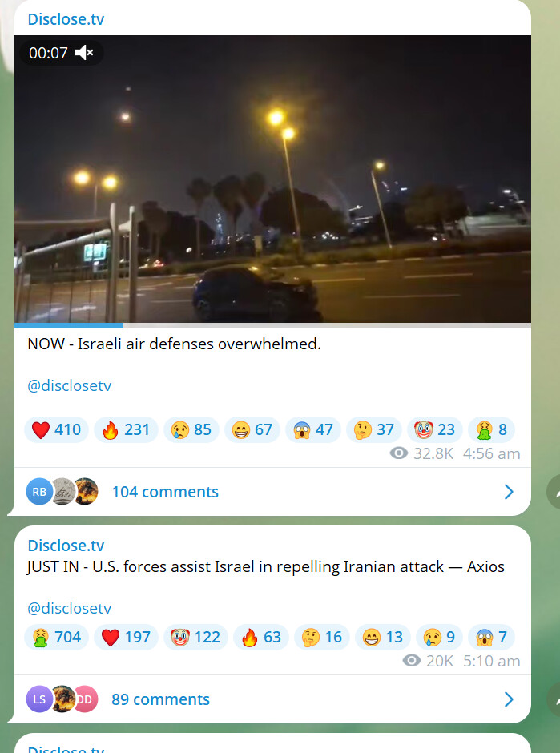The image size is (560, 753).
Task: Click heart reaction showing 197
Action: click(127, 638)
